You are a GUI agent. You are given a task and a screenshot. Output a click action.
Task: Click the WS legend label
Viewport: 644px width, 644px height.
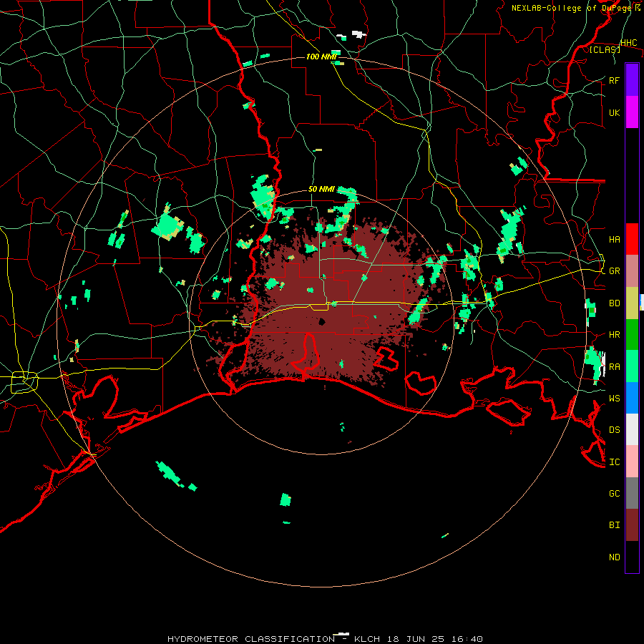click(615, 399)
